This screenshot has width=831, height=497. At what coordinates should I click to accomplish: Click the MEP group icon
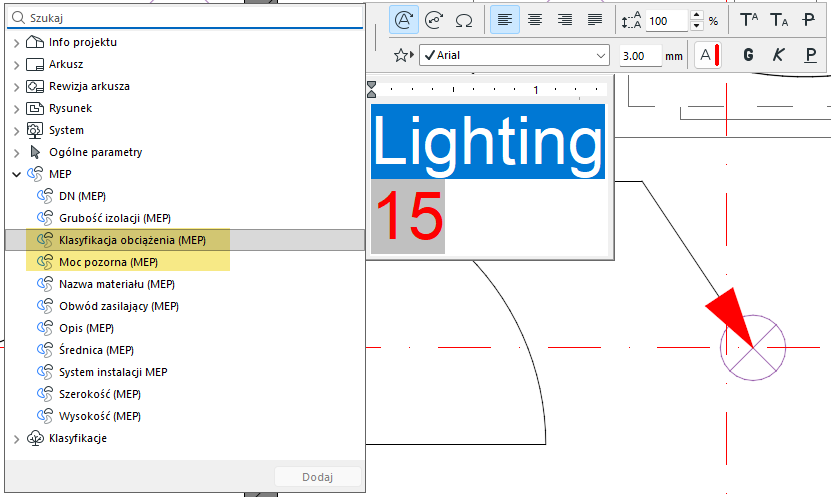(35, 174)
